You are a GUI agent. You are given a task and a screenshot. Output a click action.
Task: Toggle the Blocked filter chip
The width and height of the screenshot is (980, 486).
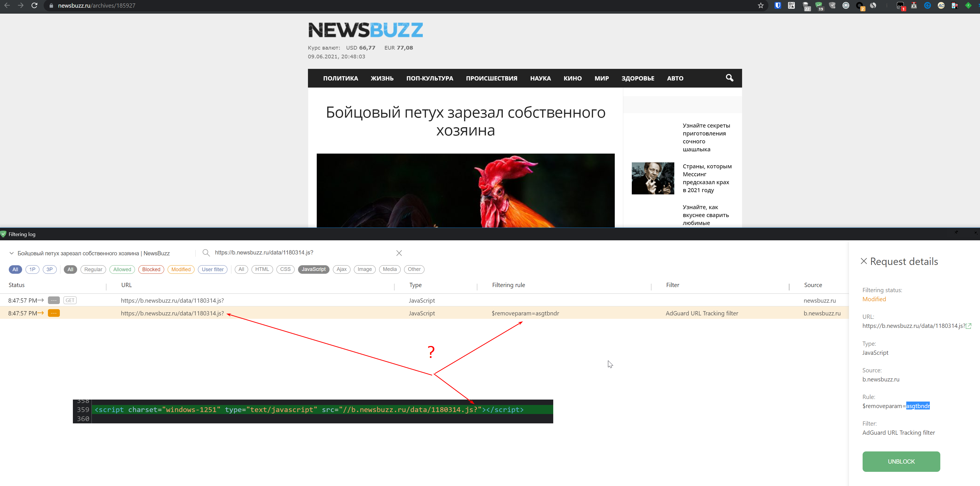coord(151,269)
